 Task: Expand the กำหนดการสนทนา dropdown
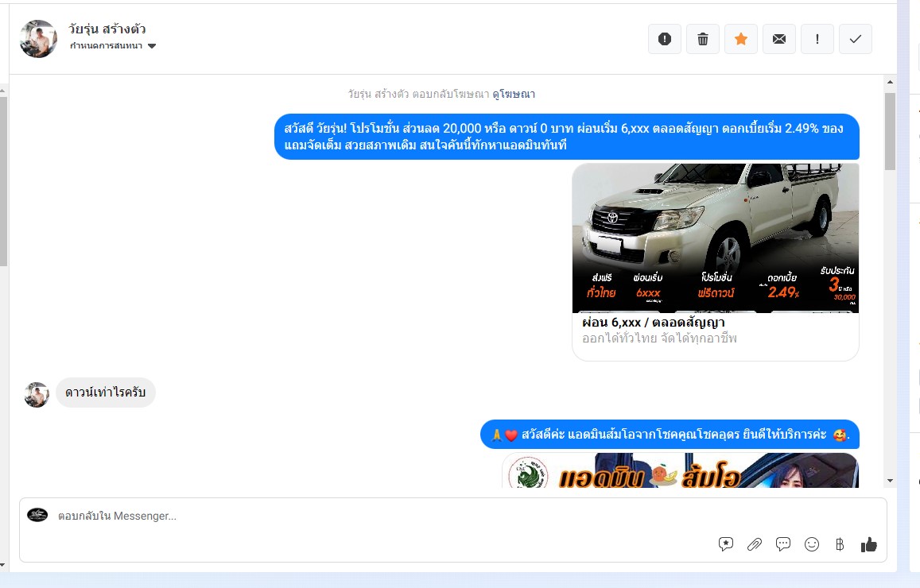113,46
